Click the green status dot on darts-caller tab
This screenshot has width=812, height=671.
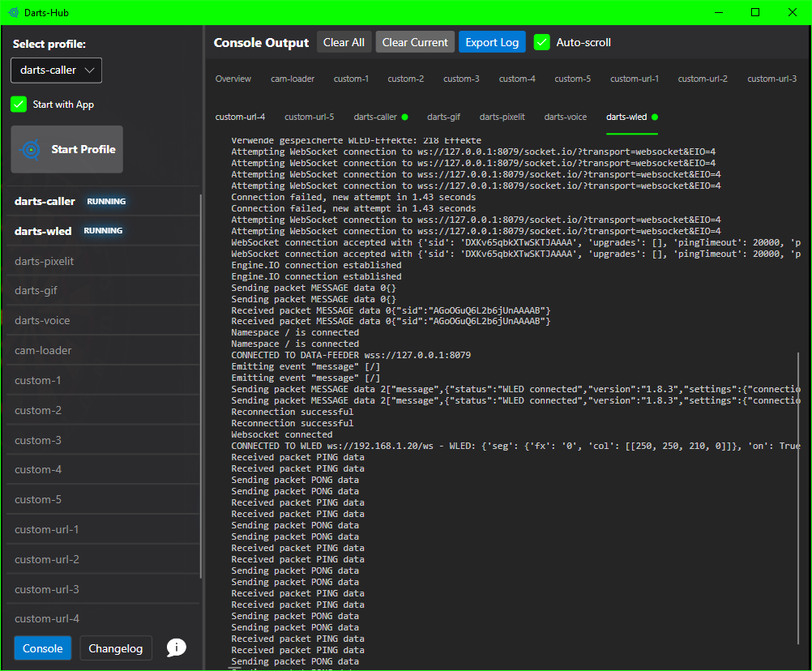pos(405,117)
